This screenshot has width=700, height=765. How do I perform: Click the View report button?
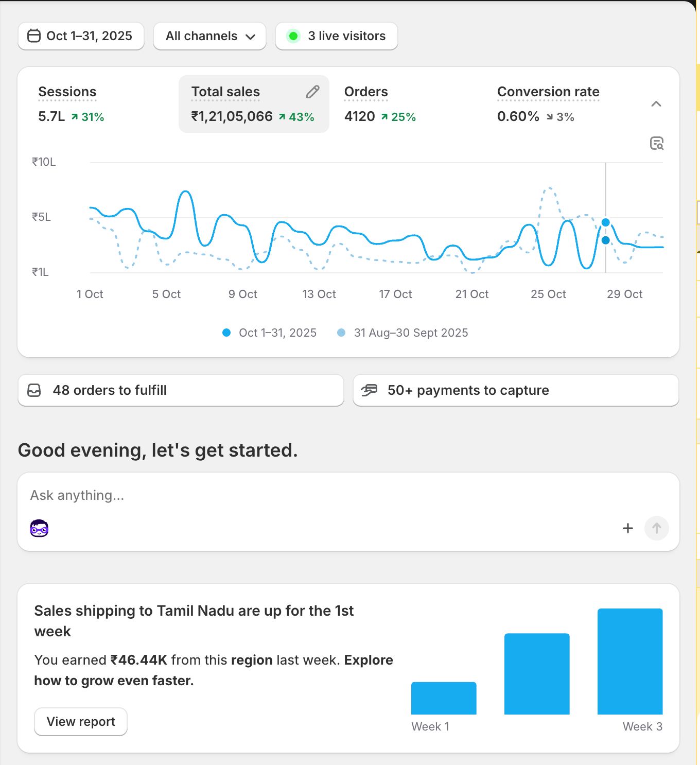point(81,722)
